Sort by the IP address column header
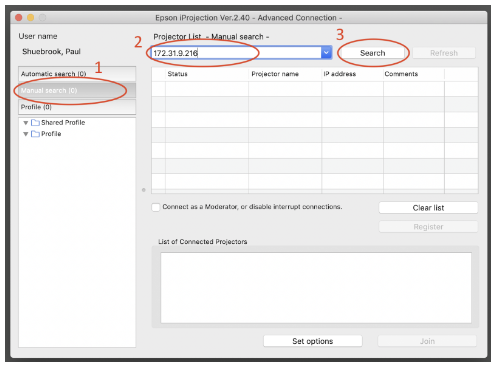Screen dimensions: 494x365 pos(352,74)
